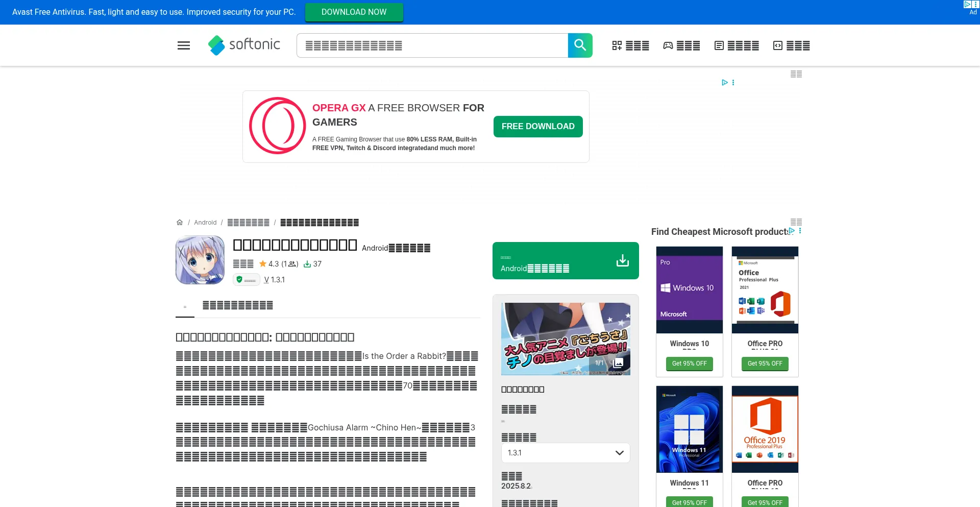Click DOWNLOAD NOW in Avast banner
Screen dimensions: 980x507
coord(354,12)
